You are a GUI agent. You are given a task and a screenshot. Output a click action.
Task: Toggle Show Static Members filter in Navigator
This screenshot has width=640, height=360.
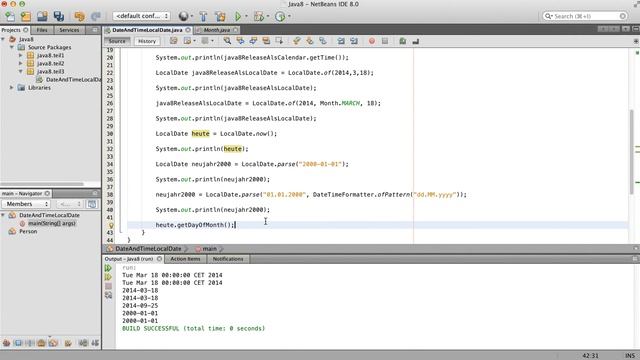coord(29,343)
